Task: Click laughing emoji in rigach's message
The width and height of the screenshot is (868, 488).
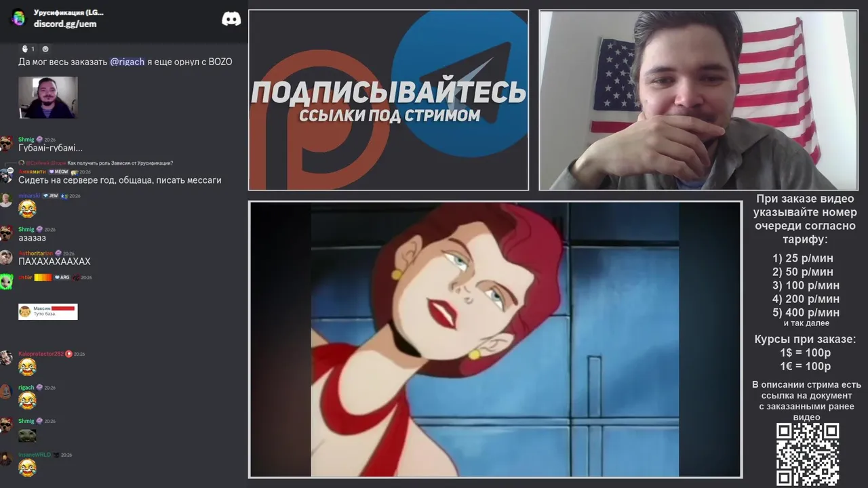Action: (x=27, y=401)
